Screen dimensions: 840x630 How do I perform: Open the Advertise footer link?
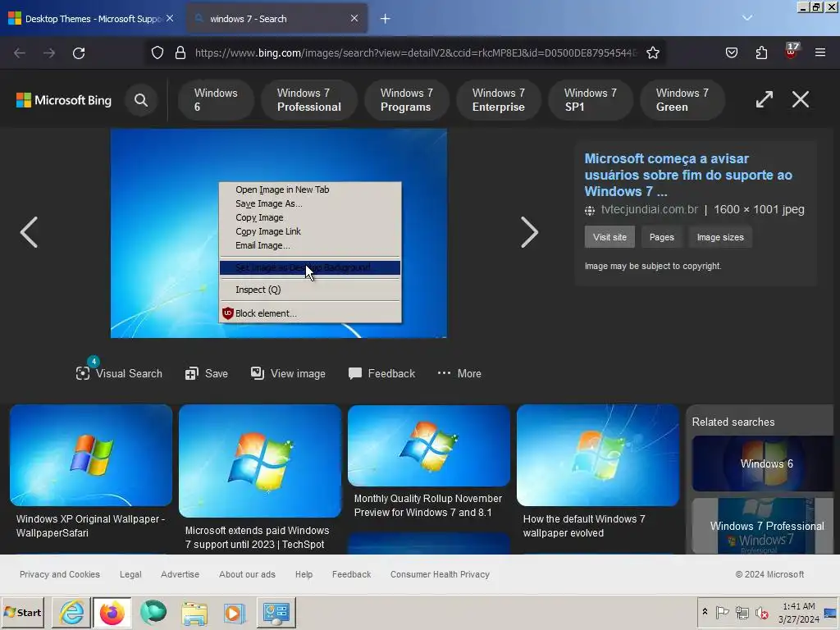pos(180,574)
